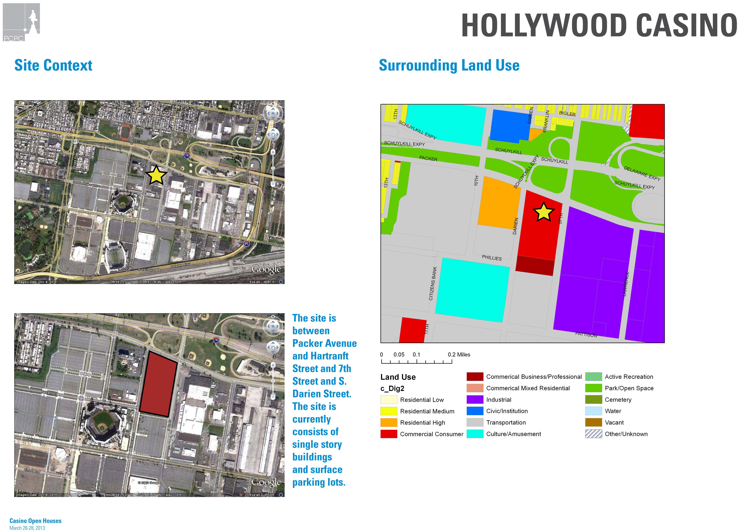Click the 611 route marker on upper aerial

pos(75,141)
